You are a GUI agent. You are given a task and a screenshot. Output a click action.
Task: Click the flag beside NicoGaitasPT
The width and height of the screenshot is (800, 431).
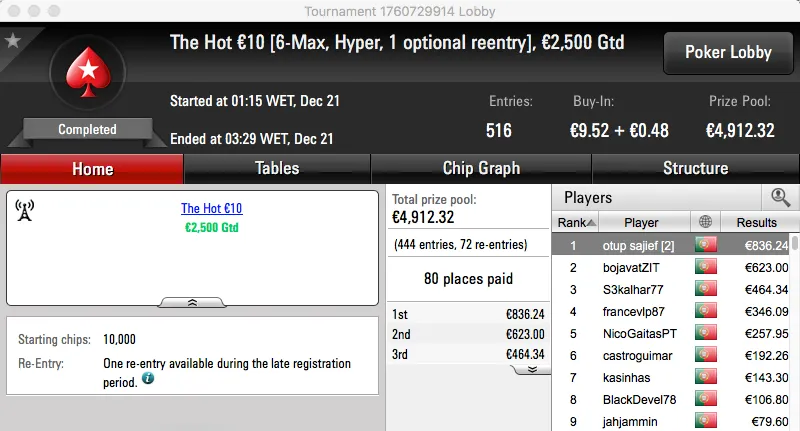tap(707, 333)
